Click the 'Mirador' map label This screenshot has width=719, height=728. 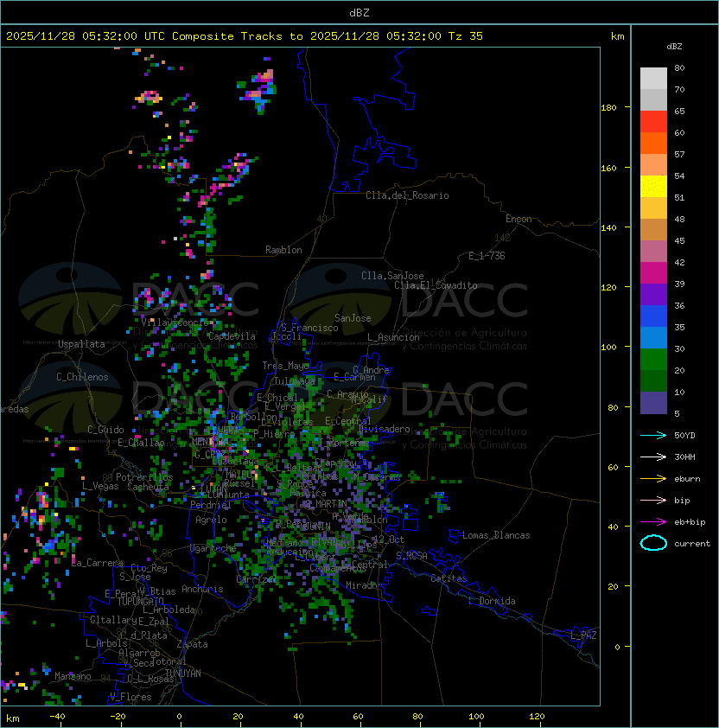tap(365, 585)
